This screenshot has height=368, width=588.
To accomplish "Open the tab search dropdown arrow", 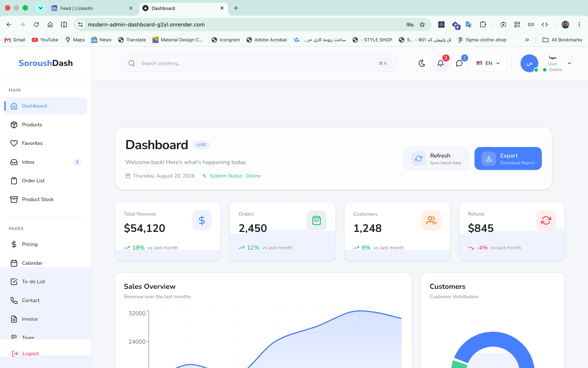I will (x=40, y=8).
